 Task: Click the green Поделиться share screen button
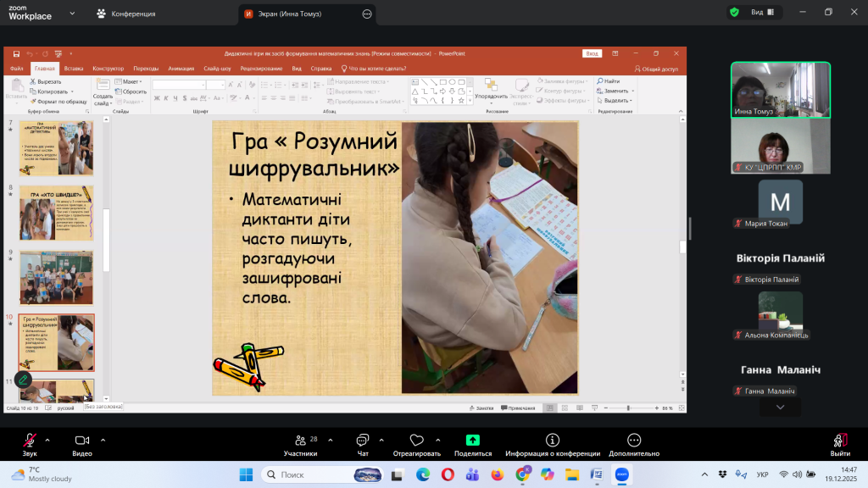[x=473, y=441]
